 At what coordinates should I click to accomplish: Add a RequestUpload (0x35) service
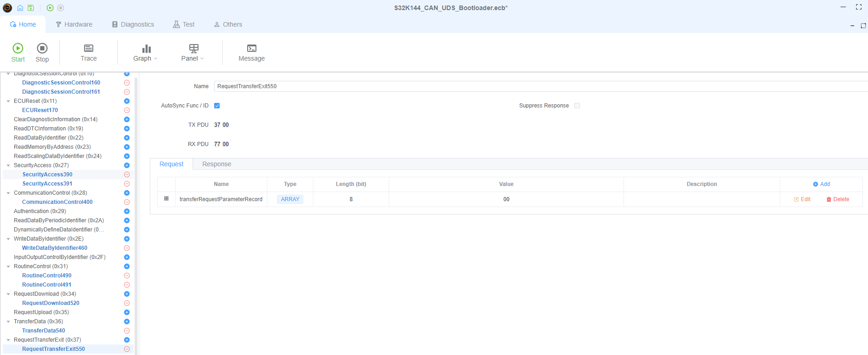pos(127,312)
